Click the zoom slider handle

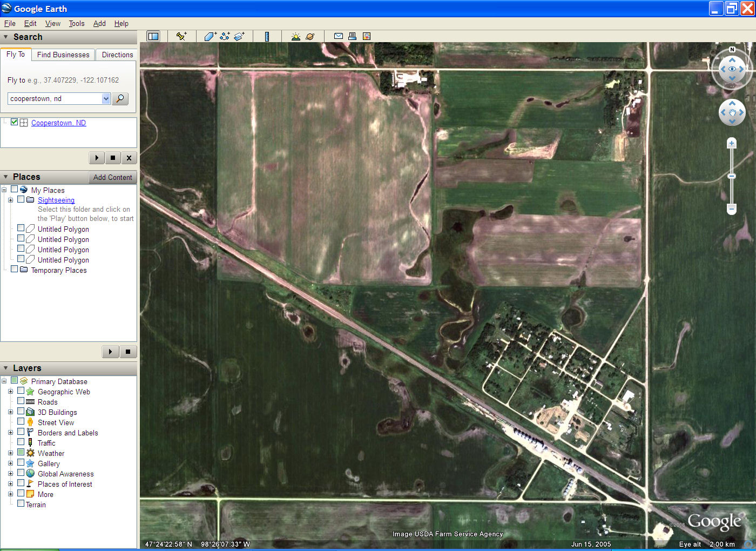pyautogui.click(x=732, y=176)
